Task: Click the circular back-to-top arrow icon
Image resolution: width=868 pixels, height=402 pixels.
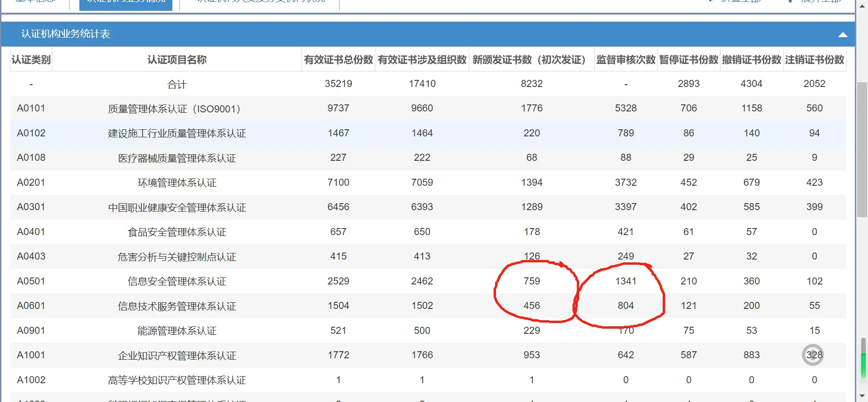Action: click(813, 355)
